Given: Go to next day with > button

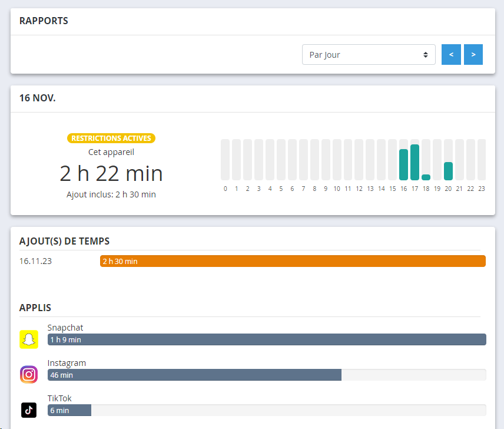Looking at the screenshot, I should pos(473,55).
